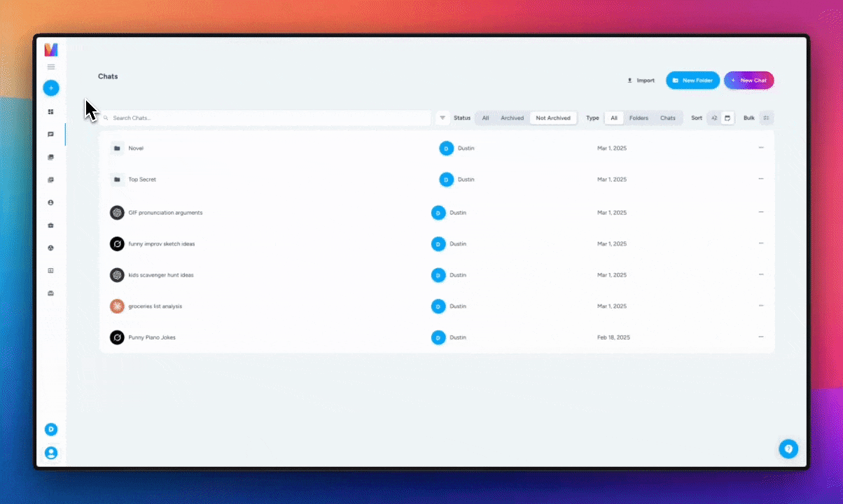Open the stacked collections icon in sidebar
Viewport: 843px width, 504px height.
pyautogui.click(x=51, y=180)
